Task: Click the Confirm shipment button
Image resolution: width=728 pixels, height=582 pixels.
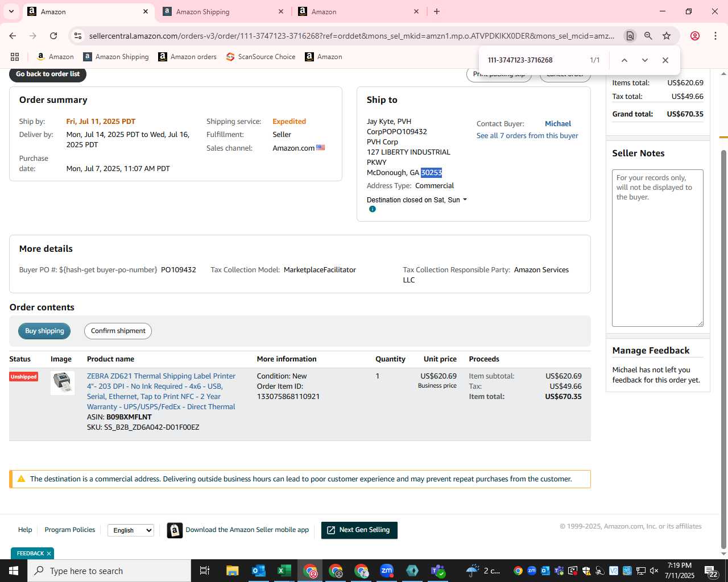Action: (x=118, y=331)
